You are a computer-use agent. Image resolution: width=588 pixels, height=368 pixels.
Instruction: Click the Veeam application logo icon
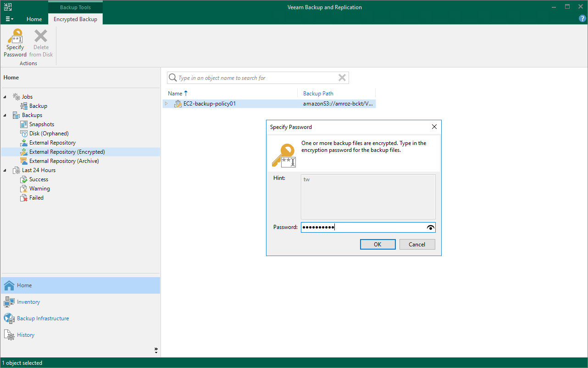point(8,7)
